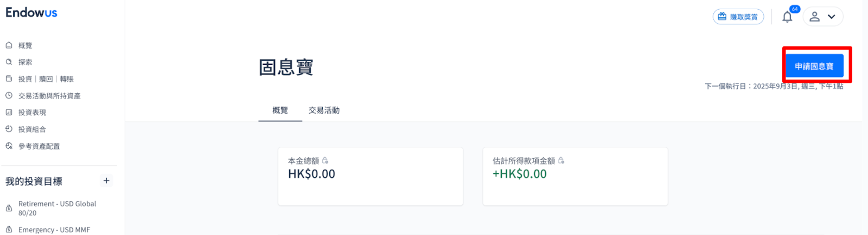The width and height of the screenshot is (868, 235).
Task: Open 投資｜贖回｜轉賬 menu item
Action: click(46, 79)
